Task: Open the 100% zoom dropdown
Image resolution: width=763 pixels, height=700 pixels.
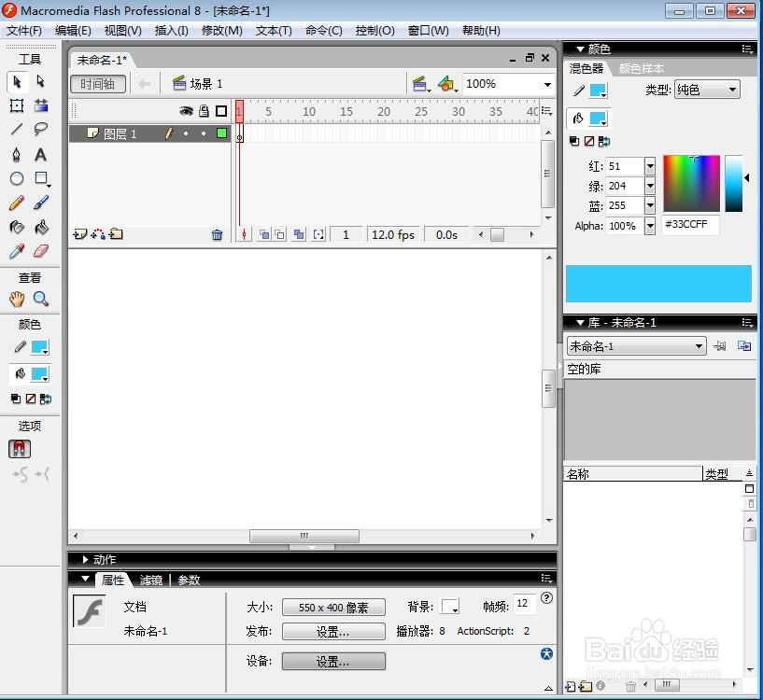Action: 547,84
